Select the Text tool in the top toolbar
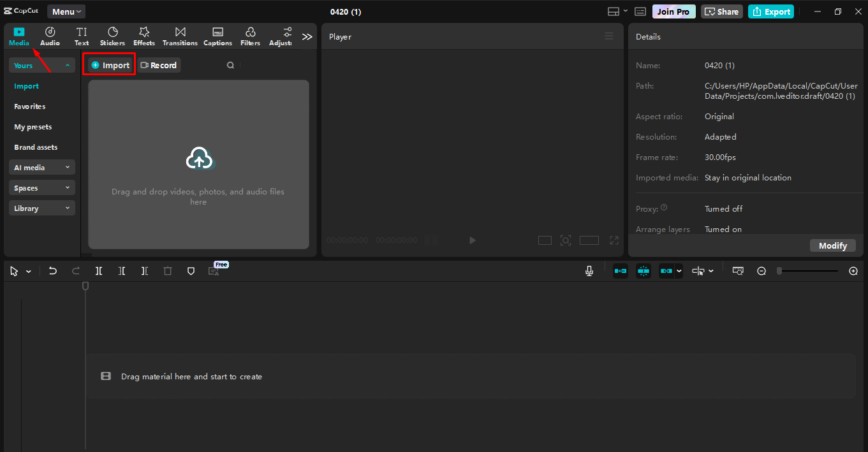 click(x=81, y=36)
